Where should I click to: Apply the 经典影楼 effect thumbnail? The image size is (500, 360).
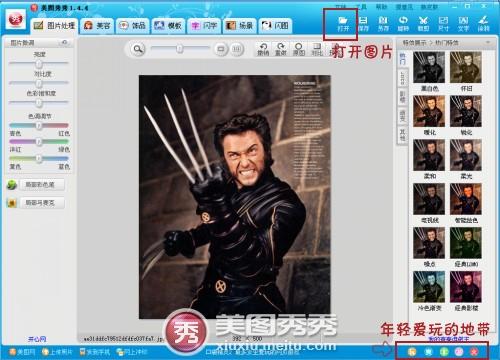[x=466, y=287]
